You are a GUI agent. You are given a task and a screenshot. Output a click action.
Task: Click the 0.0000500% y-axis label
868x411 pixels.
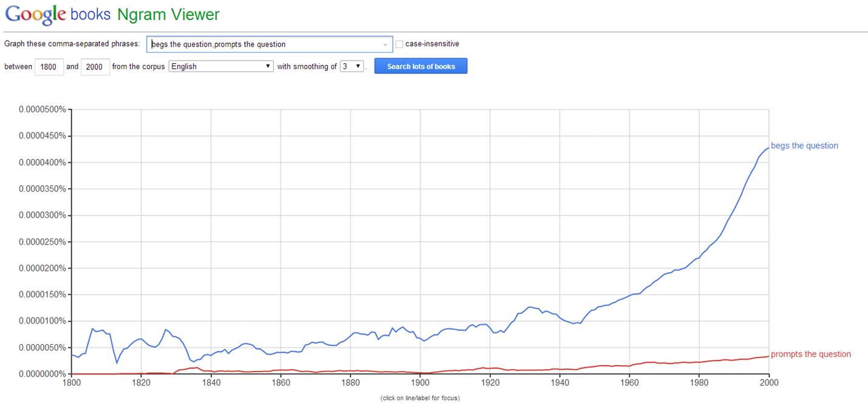41,109
